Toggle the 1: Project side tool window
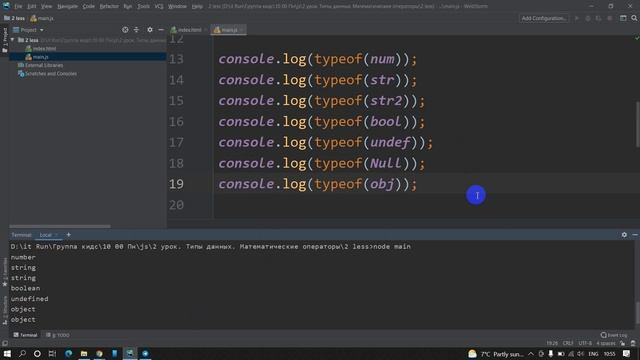The width and height of the screenshot is (640, 360). (4, 40)
